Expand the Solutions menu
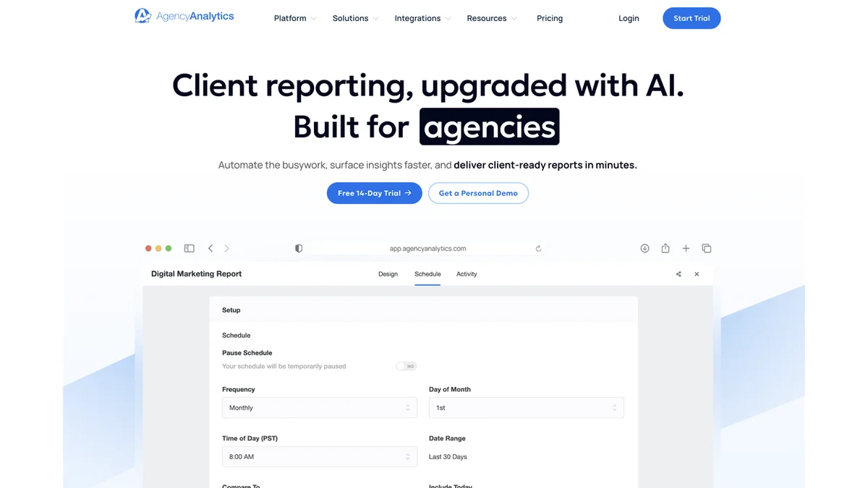 (x=355, y=18)
